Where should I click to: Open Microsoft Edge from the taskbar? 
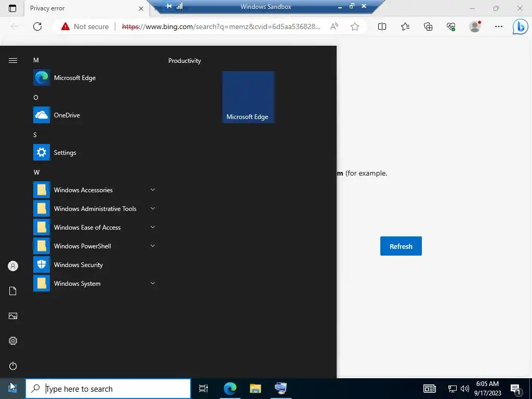pos(230,389)
